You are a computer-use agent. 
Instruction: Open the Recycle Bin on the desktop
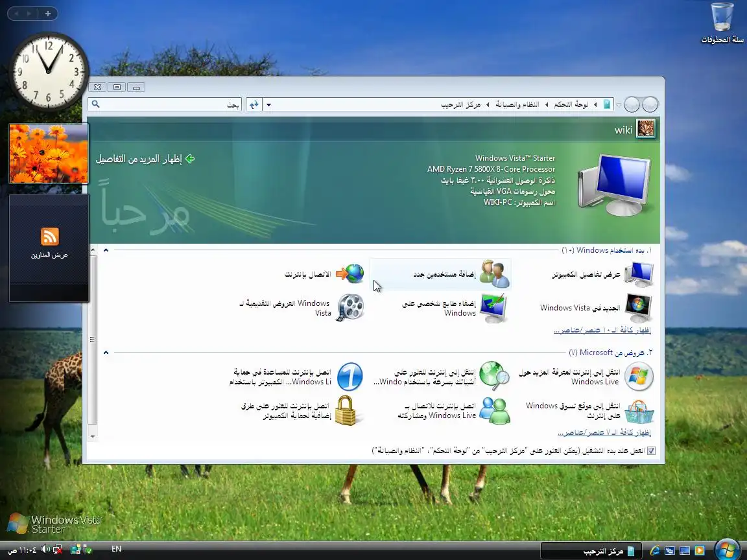pos(722,23)
